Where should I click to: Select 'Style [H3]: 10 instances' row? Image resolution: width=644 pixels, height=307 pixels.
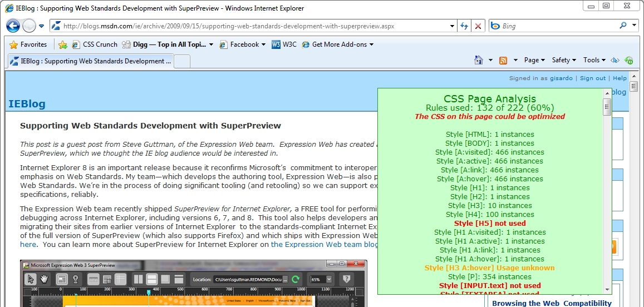coord(490,206)
